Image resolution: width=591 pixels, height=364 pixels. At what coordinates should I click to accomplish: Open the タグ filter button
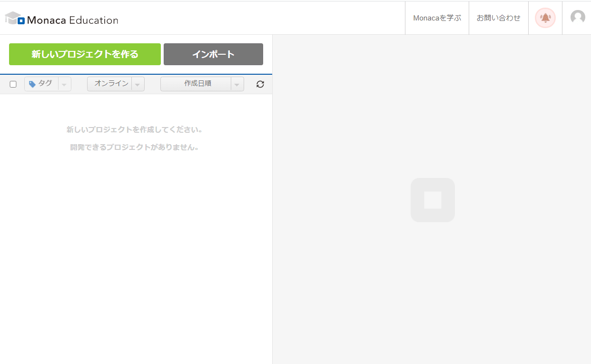[41, 84]
